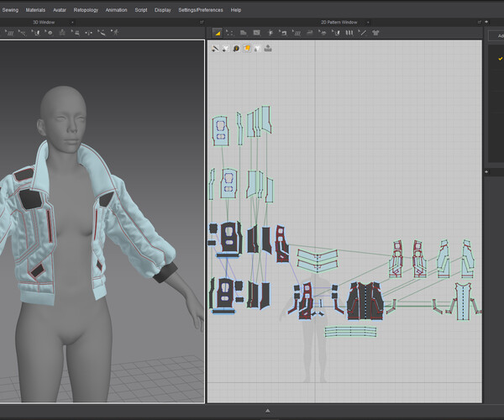Click the white garment display icon in 2D view
Viewport: 504px width, 420px height.
pyautogui.click(x=225, y=49)
